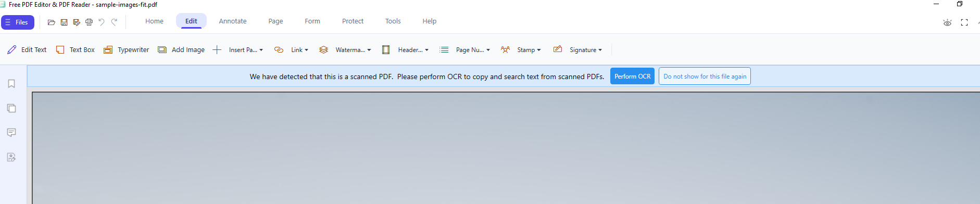Screen dimensions: 980x204
Task: Click the Signature pen icon
Action: coord(558,49)
